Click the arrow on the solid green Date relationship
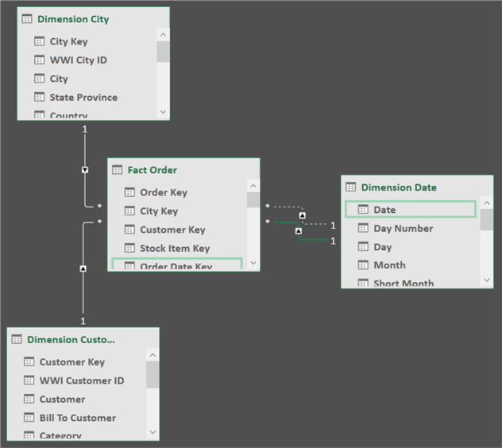 (x=299, y=230)
